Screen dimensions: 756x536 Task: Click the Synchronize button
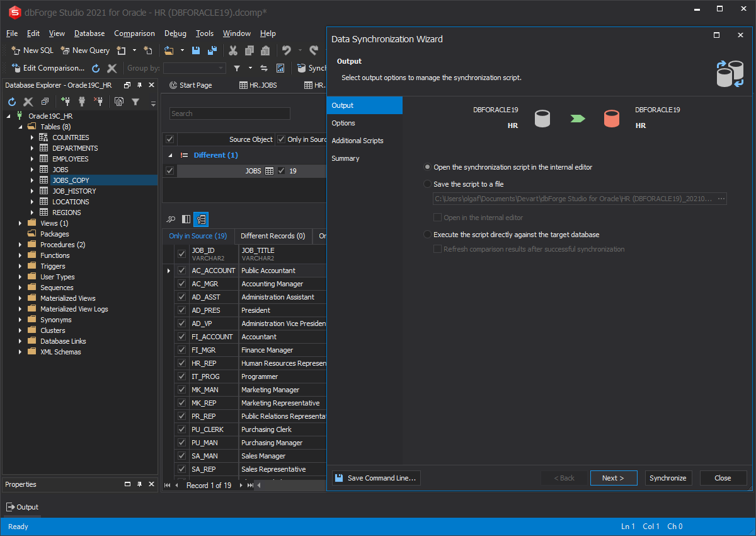(668, 477)
